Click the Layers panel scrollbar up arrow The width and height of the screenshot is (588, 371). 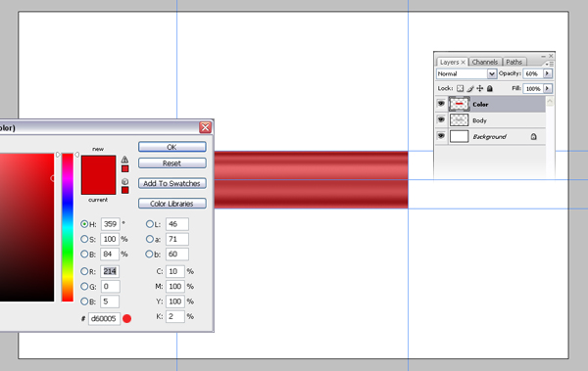tap(550, 101)
